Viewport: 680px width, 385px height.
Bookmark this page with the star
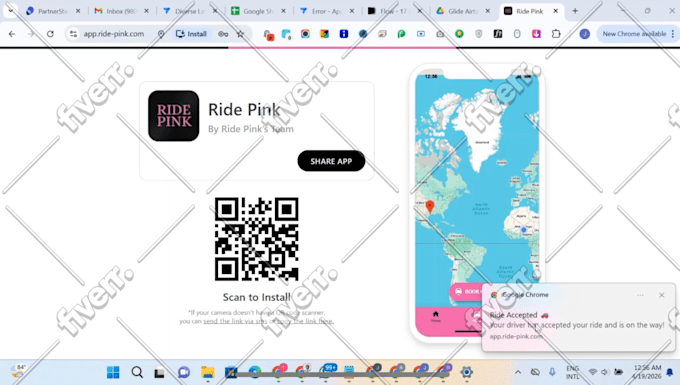pyautogui.click(x=240, y=34)
